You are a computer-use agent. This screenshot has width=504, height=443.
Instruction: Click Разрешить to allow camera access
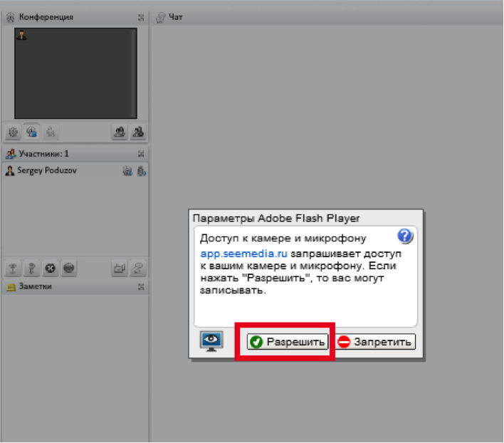pyautogui.click(x=288, y=341)
